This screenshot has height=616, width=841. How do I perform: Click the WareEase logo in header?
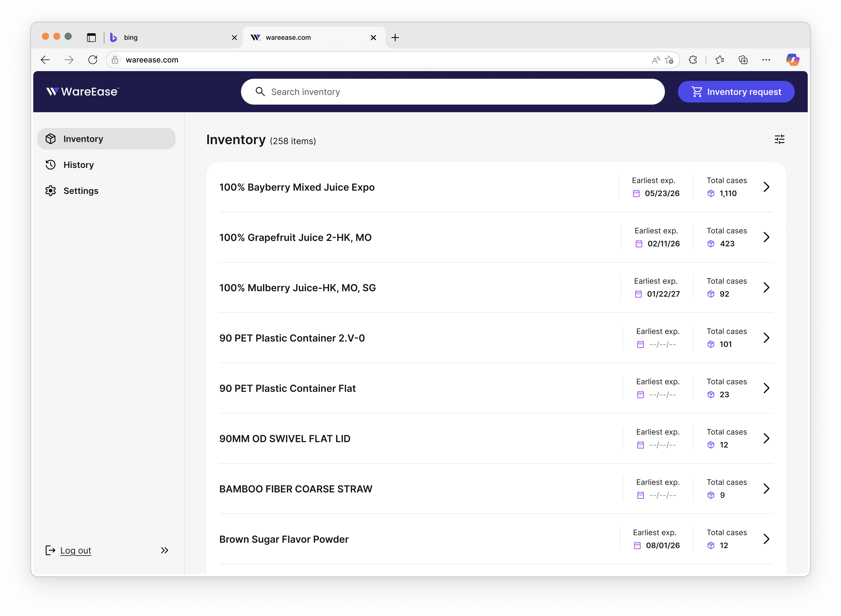pos(82,92)
